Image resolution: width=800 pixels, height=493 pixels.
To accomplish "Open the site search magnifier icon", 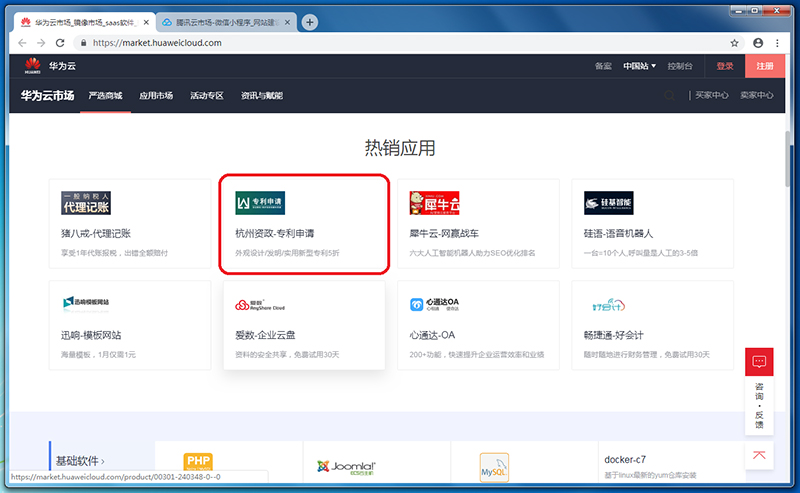I will pyautogui.click(x=670, y=95).
